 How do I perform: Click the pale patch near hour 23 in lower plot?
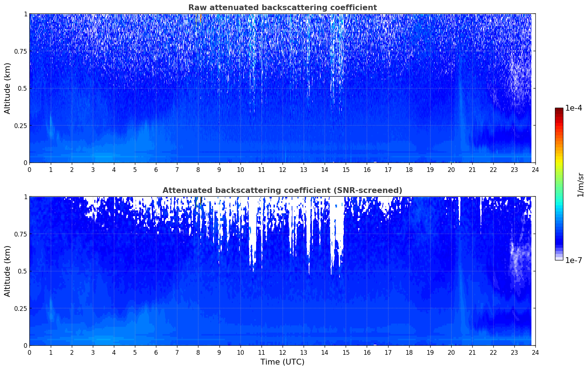click(519, 258)
